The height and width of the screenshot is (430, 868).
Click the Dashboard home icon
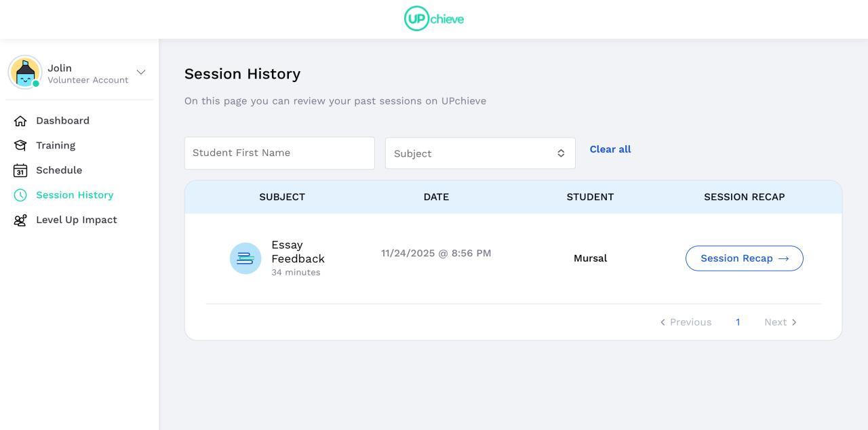pos(20,121)
